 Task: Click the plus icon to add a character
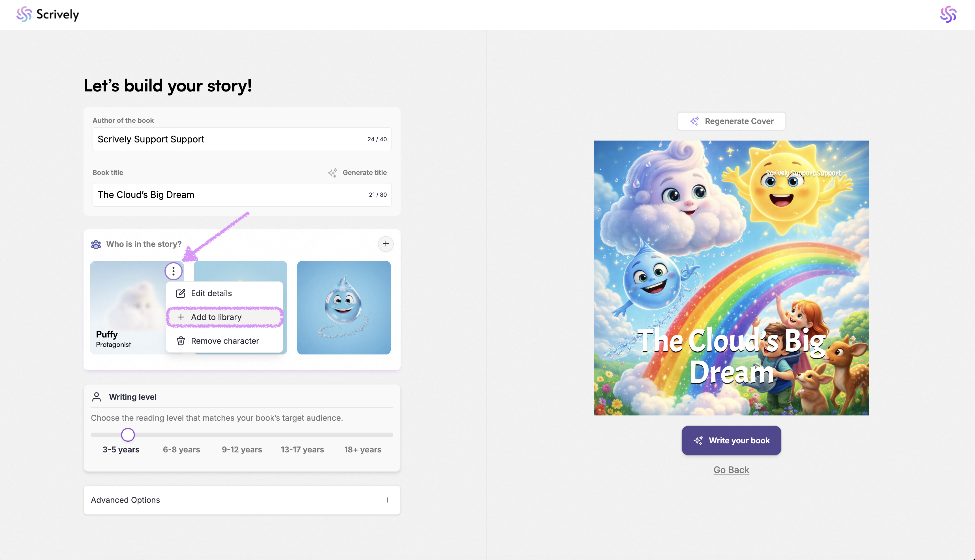coord(385,244)
